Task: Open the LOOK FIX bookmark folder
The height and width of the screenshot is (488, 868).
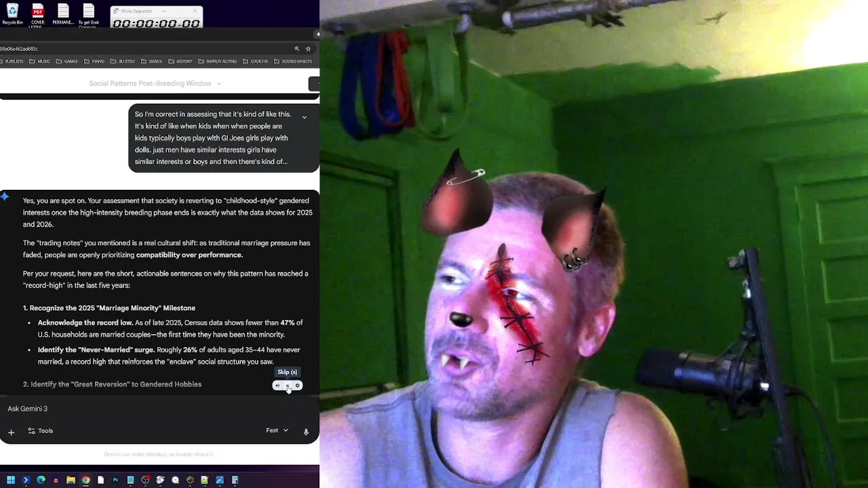Action: 256,62
